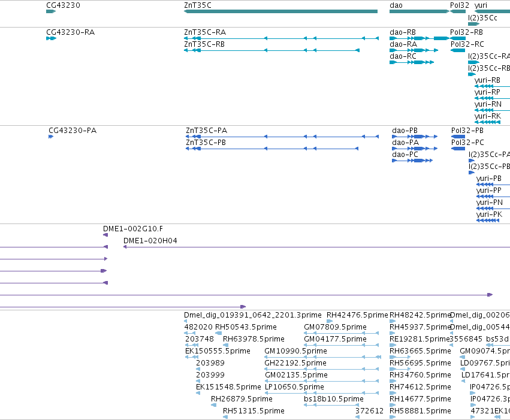Select the Pol32-RC transcript label
Image resolution: width=510 pixels, height=420 pixels.
(x=467, y=44)
